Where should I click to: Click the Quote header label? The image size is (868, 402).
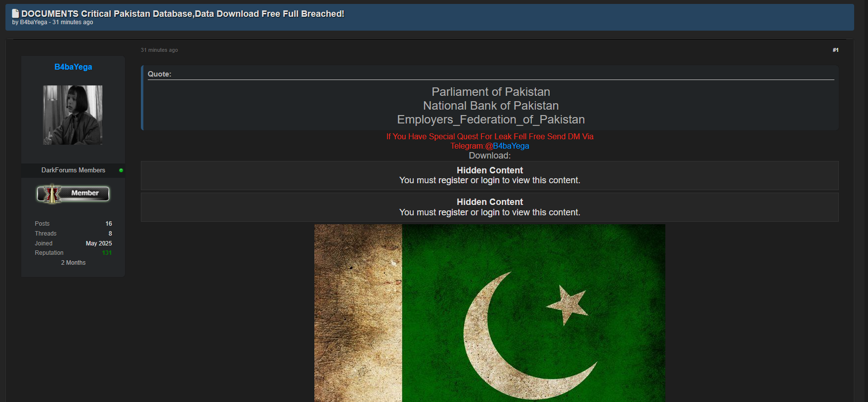(160, 74)
